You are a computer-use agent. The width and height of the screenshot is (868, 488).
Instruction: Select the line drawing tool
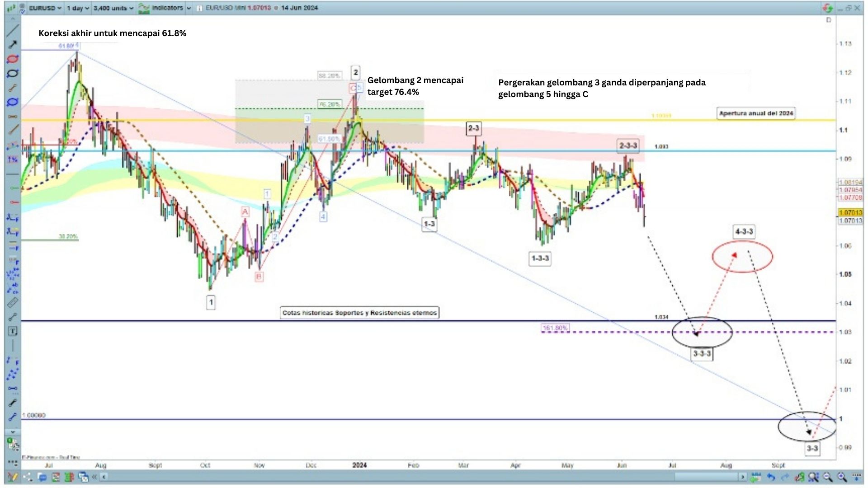[x=13, y=30]
